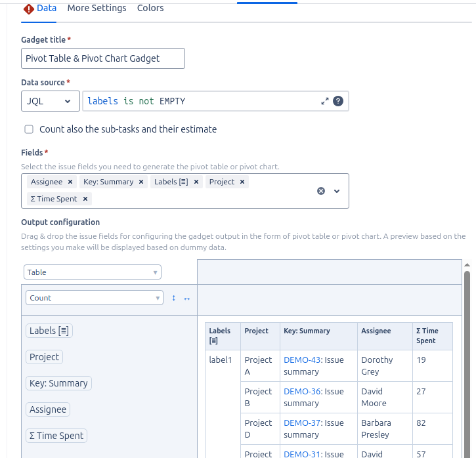Open the JQL help question-mark icon
The height and width of the screenshot is (458, 476).
coord(338,101)
